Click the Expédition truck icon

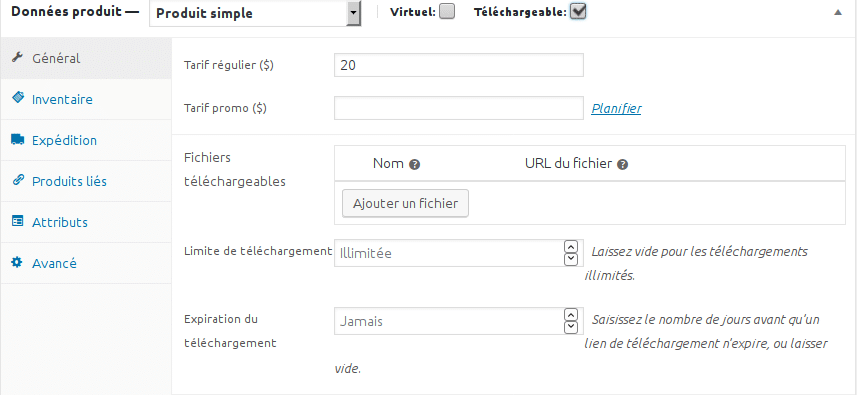(x=17, y=140)
